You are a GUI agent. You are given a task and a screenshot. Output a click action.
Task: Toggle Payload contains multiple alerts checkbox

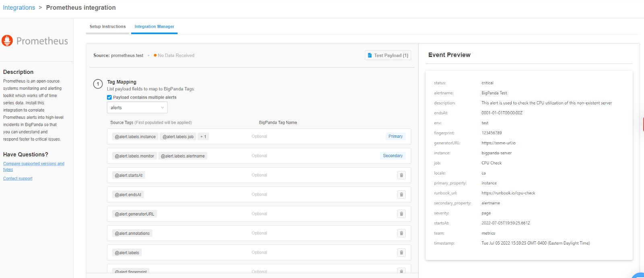pos(109,97)
